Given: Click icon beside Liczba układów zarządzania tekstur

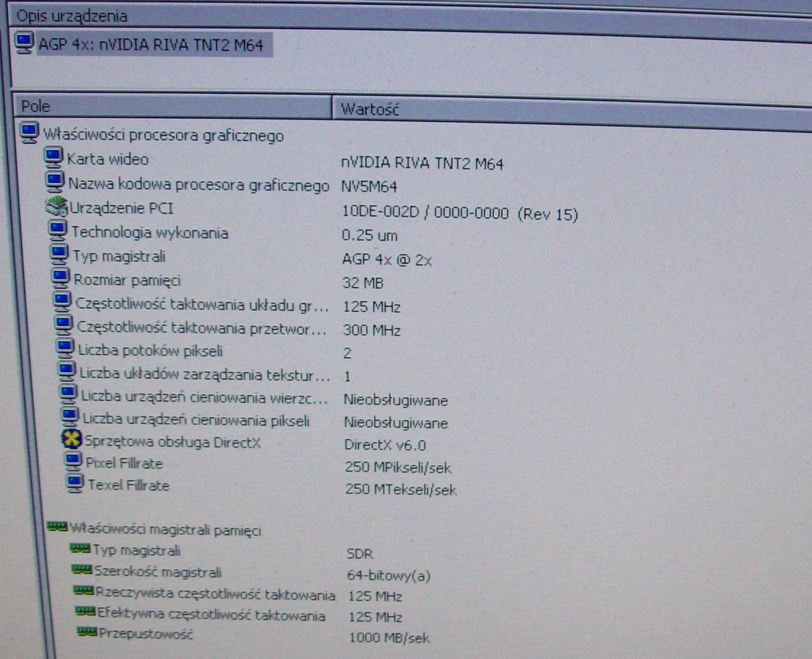Looking at the screenshot, I should click(x=66, y=371).
